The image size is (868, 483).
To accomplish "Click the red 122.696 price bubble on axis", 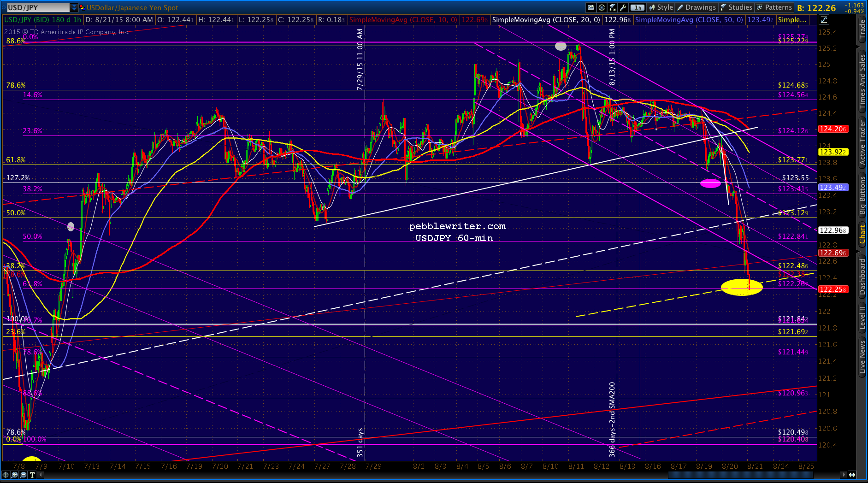I will (833, 253).
